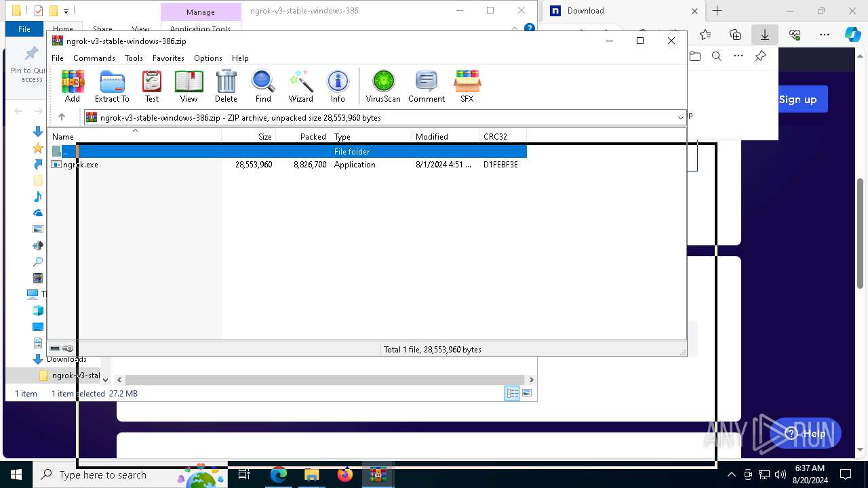
Task: Show archive Info
Action: 338,86
